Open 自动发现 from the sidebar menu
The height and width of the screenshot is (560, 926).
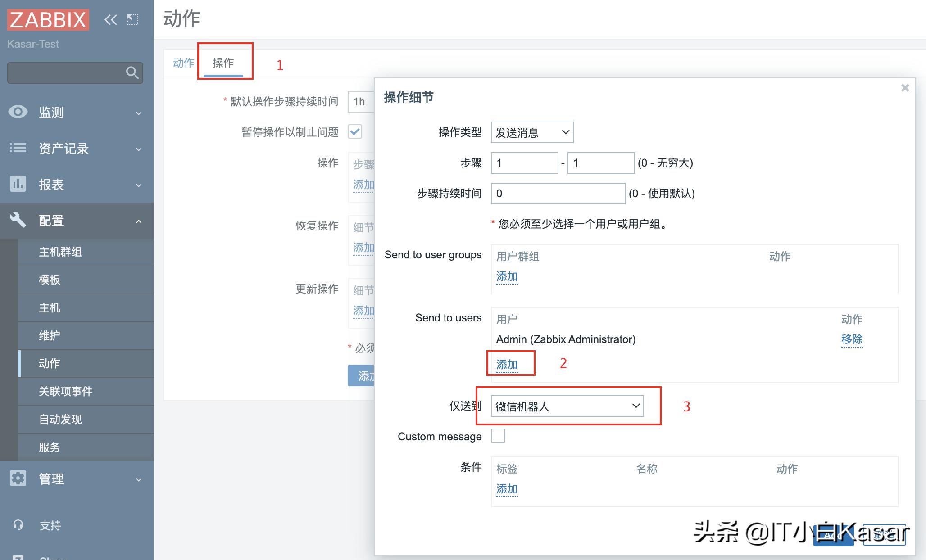pyautogui.click(x=60, y=419)
